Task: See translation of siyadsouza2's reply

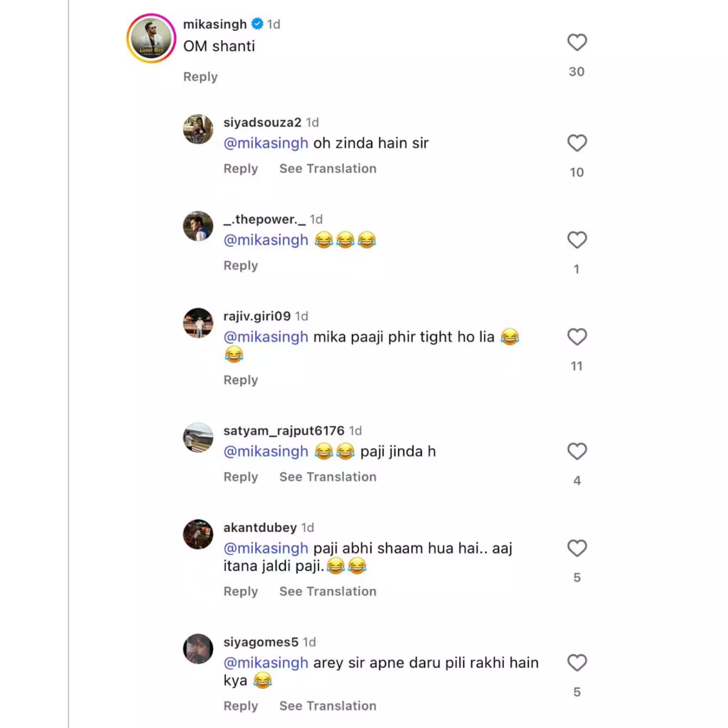Action: click(327, 168)
